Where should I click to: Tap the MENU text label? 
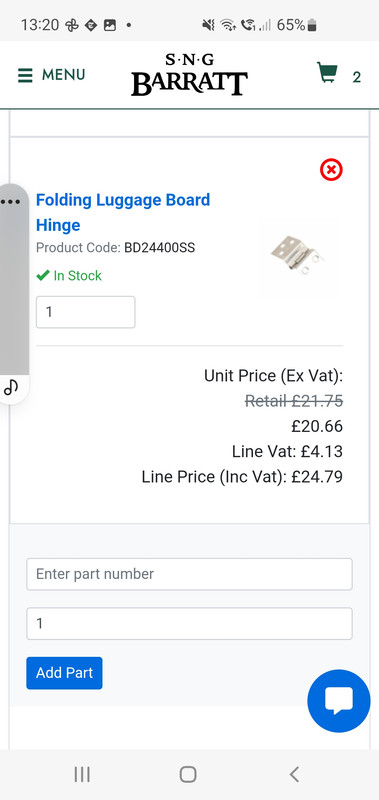tap(63, 75)
